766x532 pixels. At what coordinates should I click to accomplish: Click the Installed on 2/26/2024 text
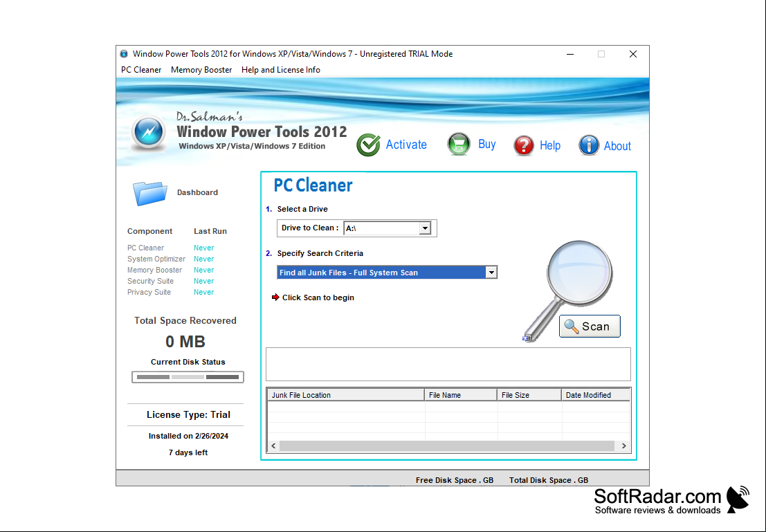click(x=189, y=436)
